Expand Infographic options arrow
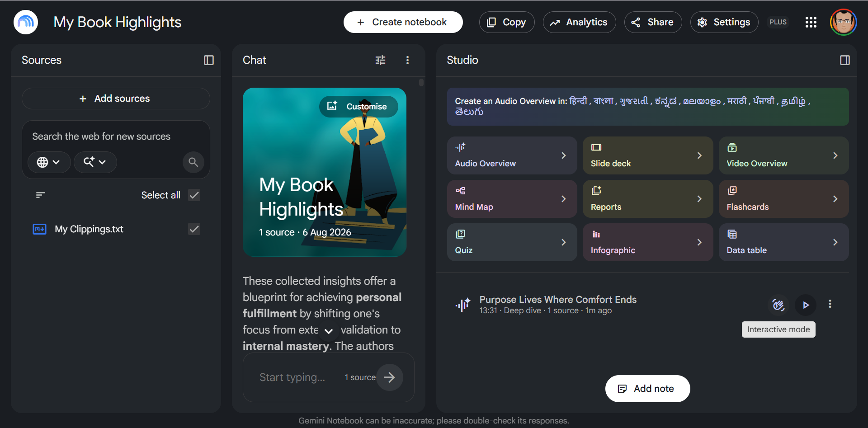 coord(699,242)
